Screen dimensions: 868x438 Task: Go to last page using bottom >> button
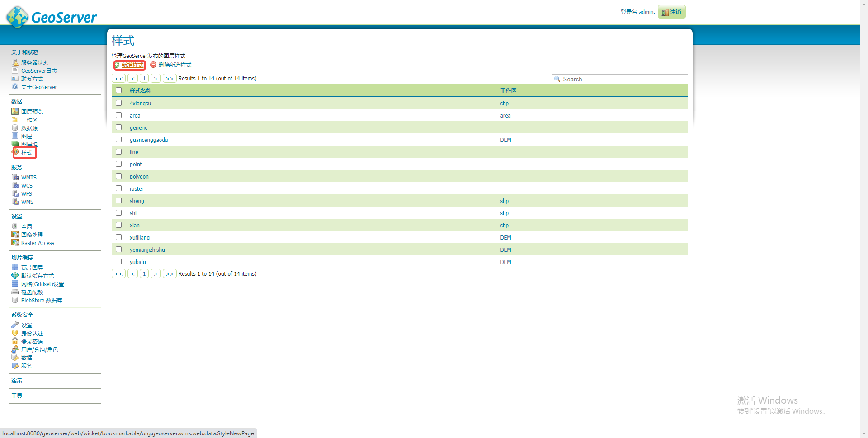tap(170, 274)
